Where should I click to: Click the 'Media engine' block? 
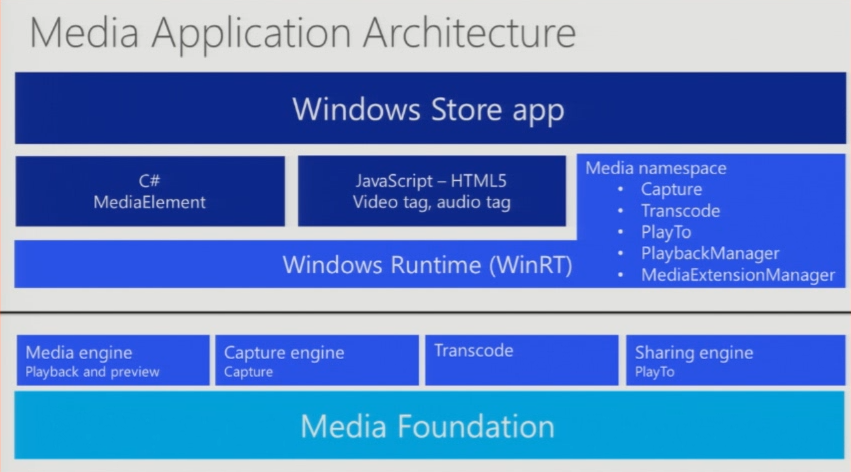pyautogui.click(x=113, y=360)
